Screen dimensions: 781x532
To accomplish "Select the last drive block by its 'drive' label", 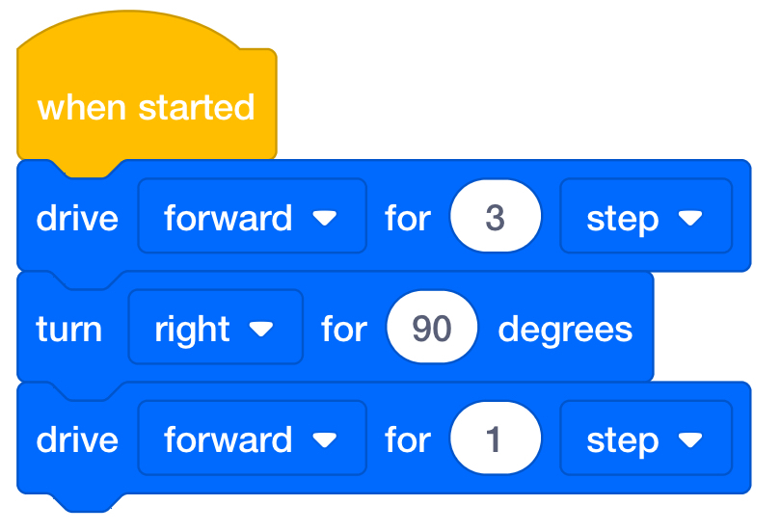I will coord(77,439).
